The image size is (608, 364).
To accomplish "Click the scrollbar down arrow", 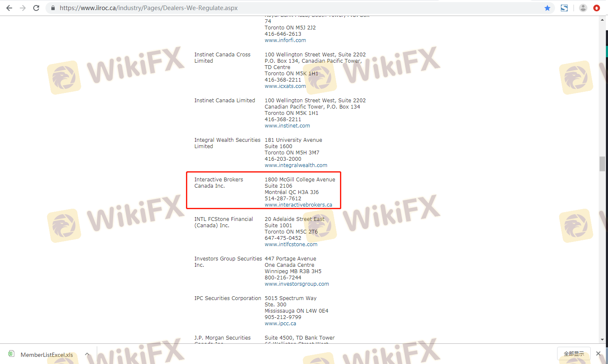I will point(603,340).
